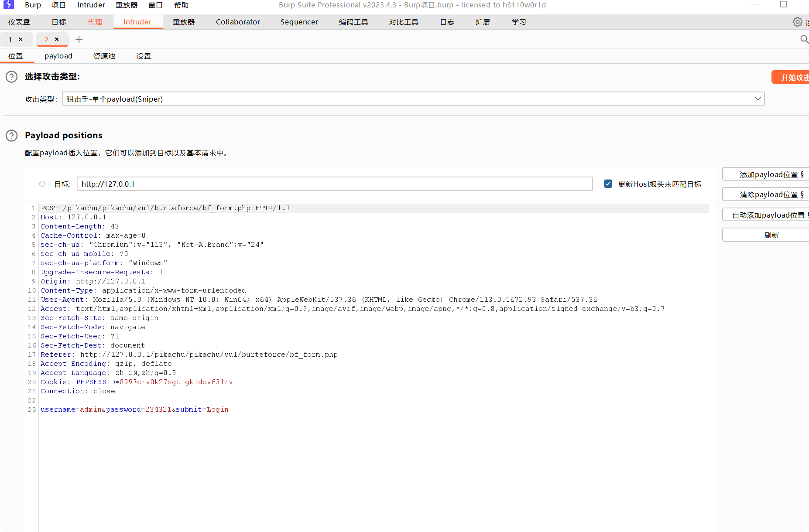This screenshot has width=809, height=532.
Task: Maximize the Burp Suite window
Action: pos(783,4)
